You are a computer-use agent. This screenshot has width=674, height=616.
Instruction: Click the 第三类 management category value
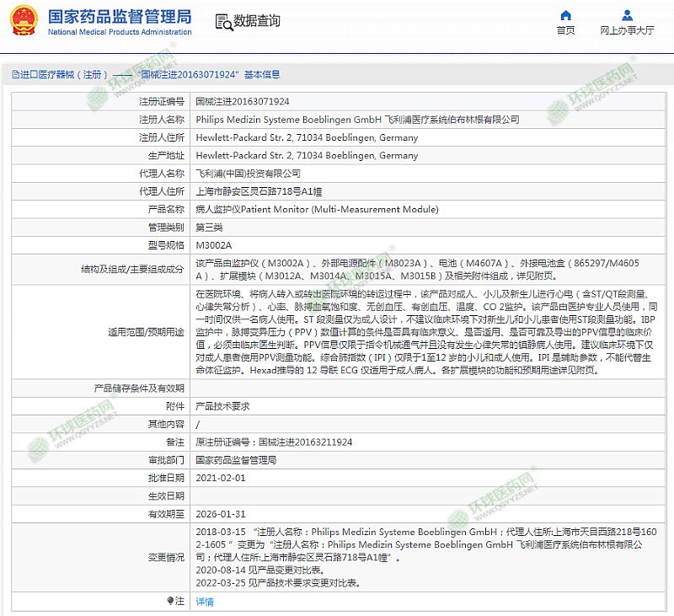[x=211, y=227]
